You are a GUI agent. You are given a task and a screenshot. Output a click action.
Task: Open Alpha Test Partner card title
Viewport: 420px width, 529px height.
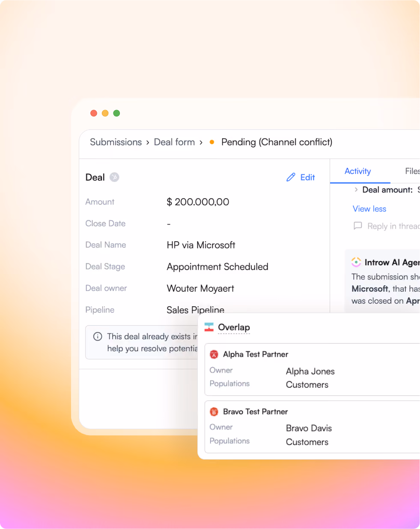[256, 354]
